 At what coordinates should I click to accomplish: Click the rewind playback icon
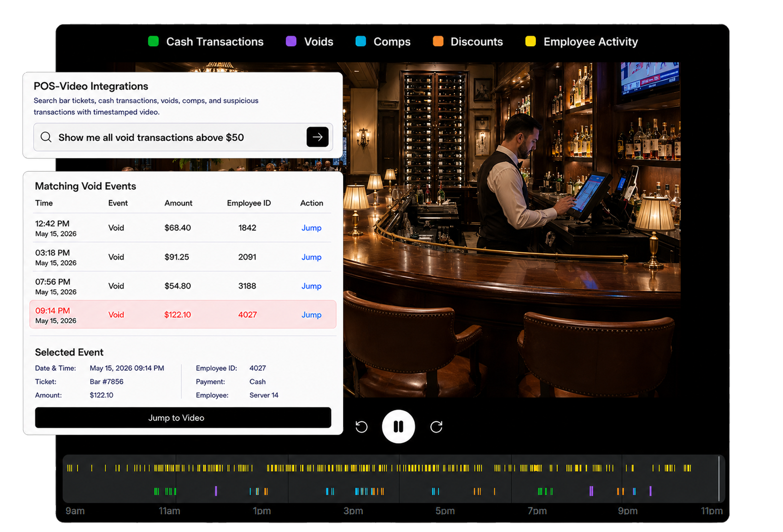coord(361,427)
